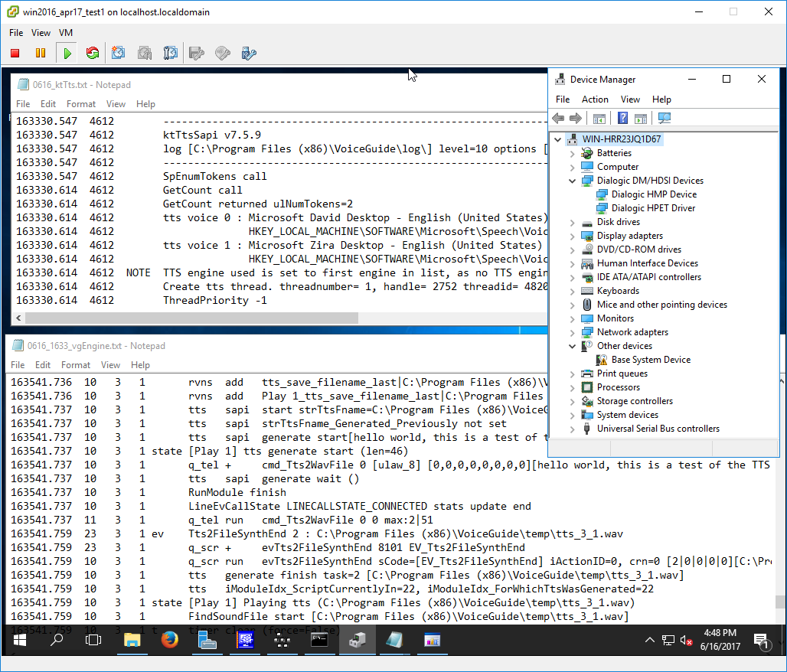Screen dimensions: 787x672
Task: Toggle the console tree pane icon in Device Manager
Action: (x=599, y=119)
